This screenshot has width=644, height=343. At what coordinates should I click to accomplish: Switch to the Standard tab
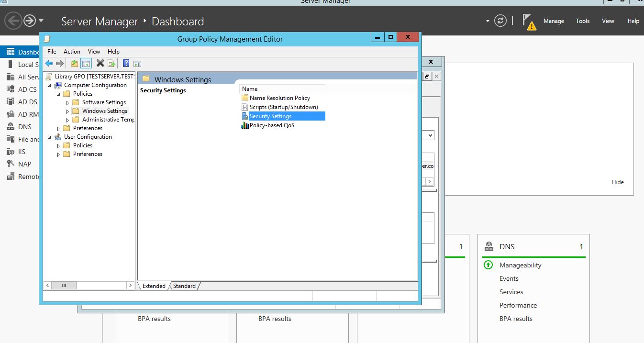tap(184, 286)
